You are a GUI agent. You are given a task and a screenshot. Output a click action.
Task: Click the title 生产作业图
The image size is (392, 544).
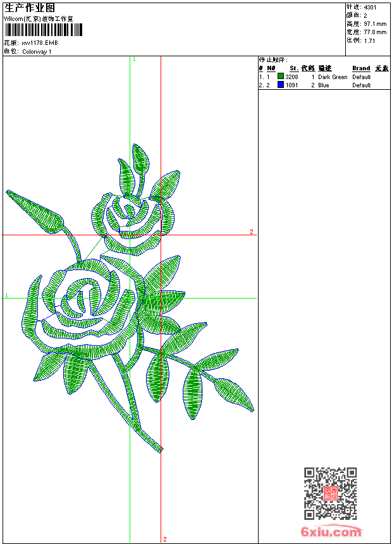click(x=30, y=8)
